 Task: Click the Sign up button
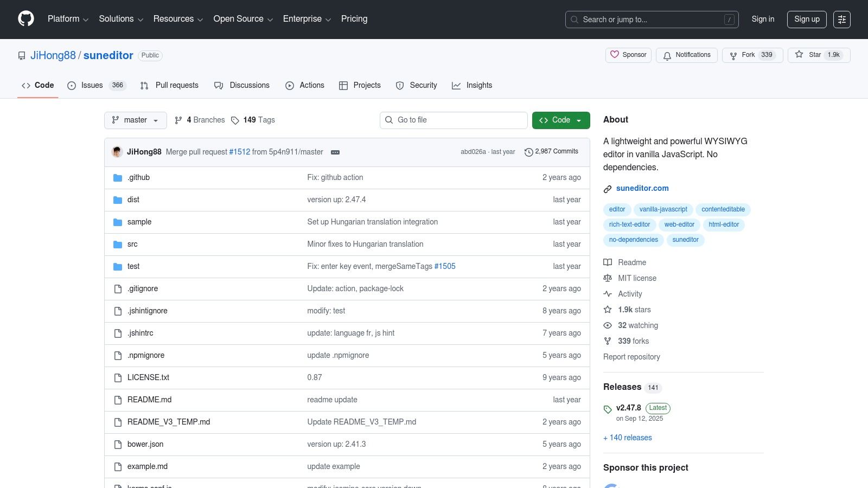click(x=806, y=19)
